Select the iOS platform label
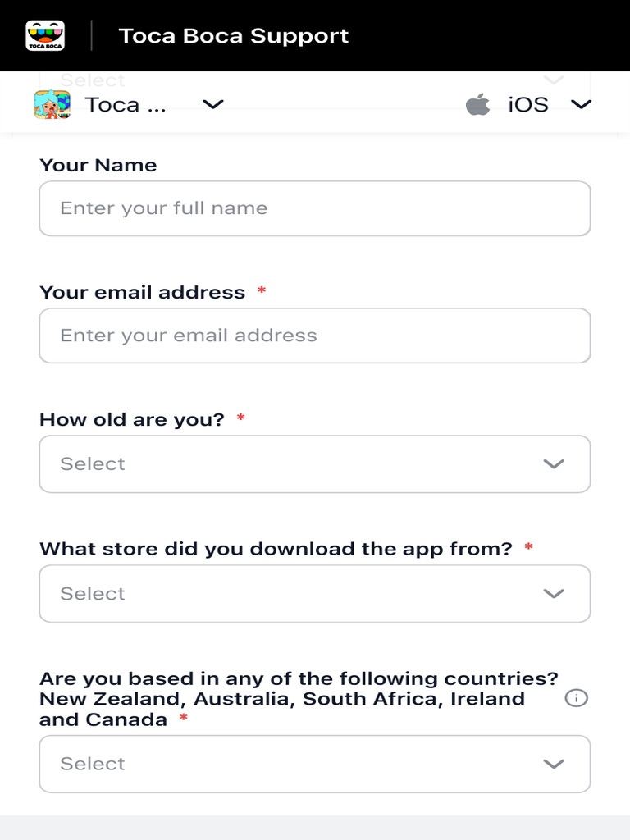 click(528, 105)
